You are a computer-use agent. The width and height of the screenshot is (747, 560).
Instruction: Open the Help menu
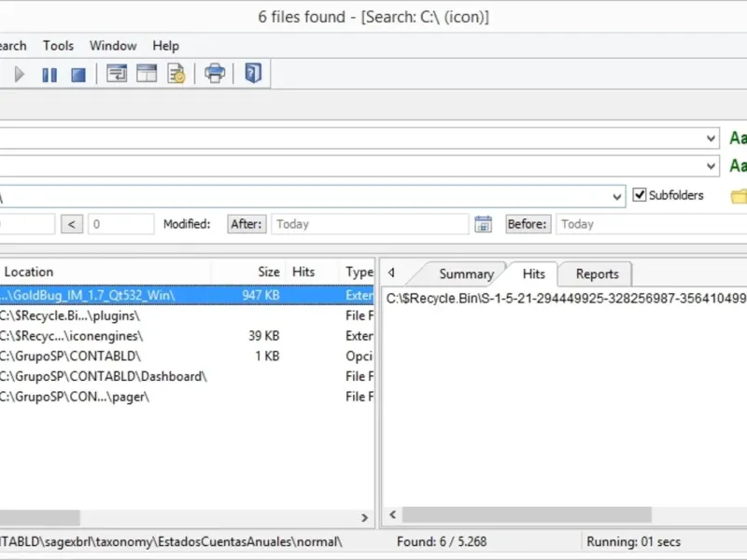[166, 46]
